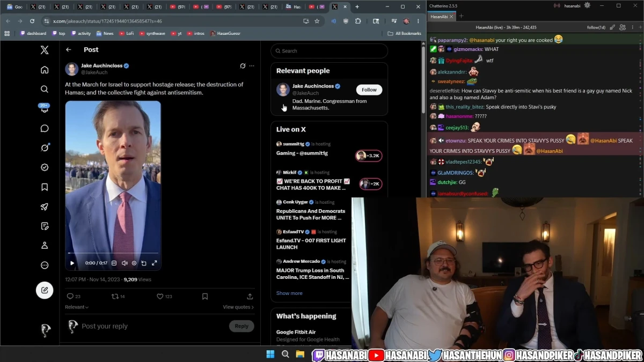Like the post showing 123 likes
The height and width of the screenshot is (362, 644).
(x=164, y=296)
